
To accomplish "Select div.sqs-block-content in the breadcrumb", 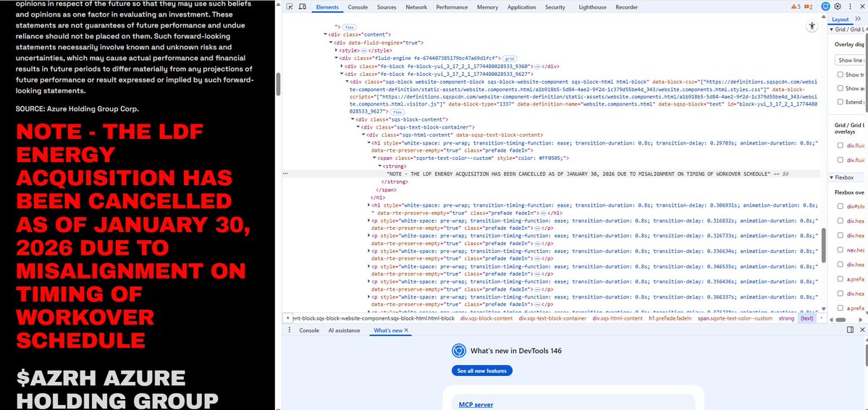I will point(486,318).
